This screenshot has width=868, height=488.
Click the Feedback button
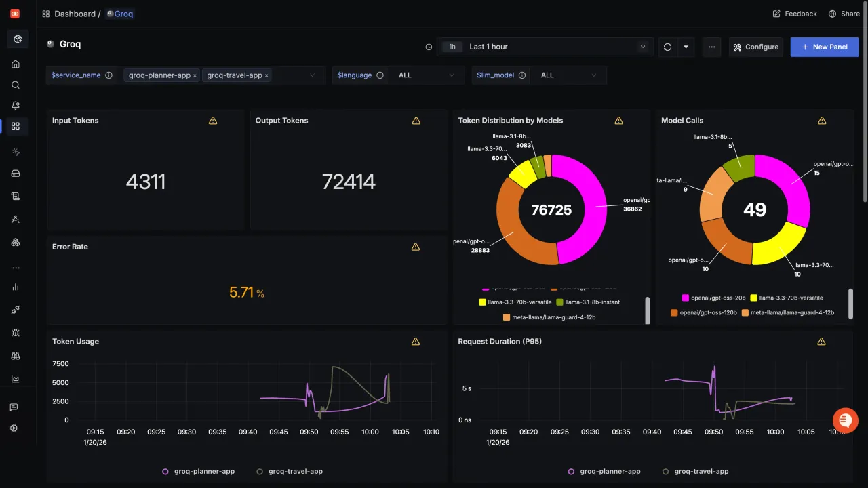tap(795, 14)
